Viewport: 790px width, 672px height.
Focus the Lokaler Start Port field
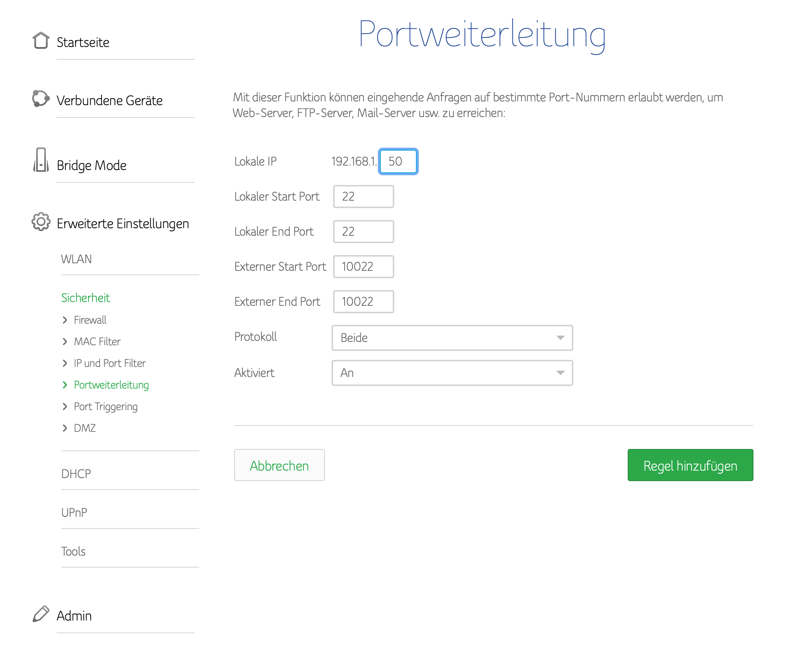pyautogui.click(x=364, y=197)
